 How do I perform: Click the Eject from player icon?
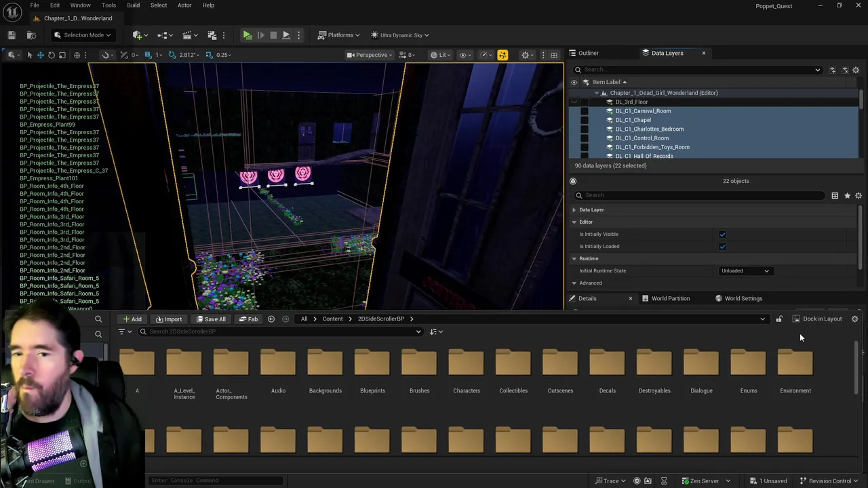click(x=286, y=35)
